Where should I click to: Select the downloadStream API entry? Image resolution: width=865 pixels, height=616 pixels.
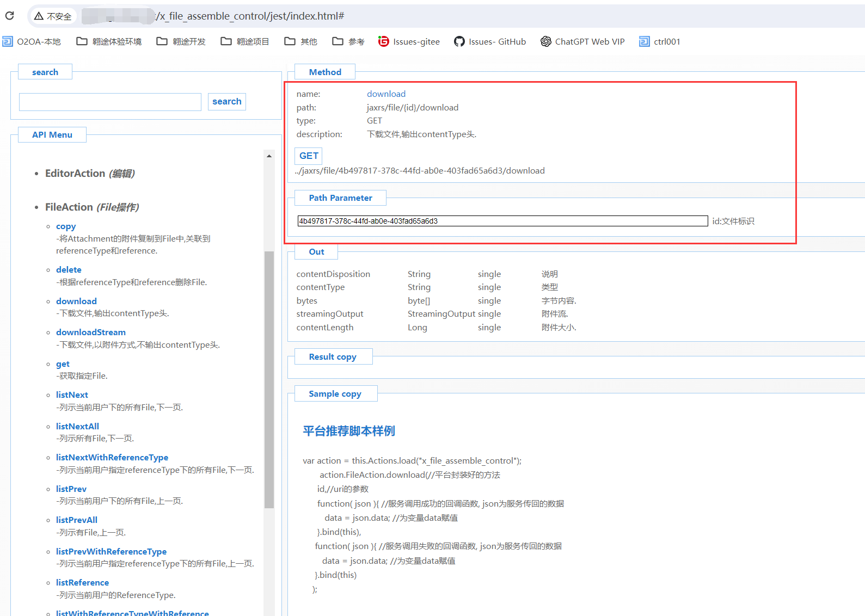pos(91,332)
